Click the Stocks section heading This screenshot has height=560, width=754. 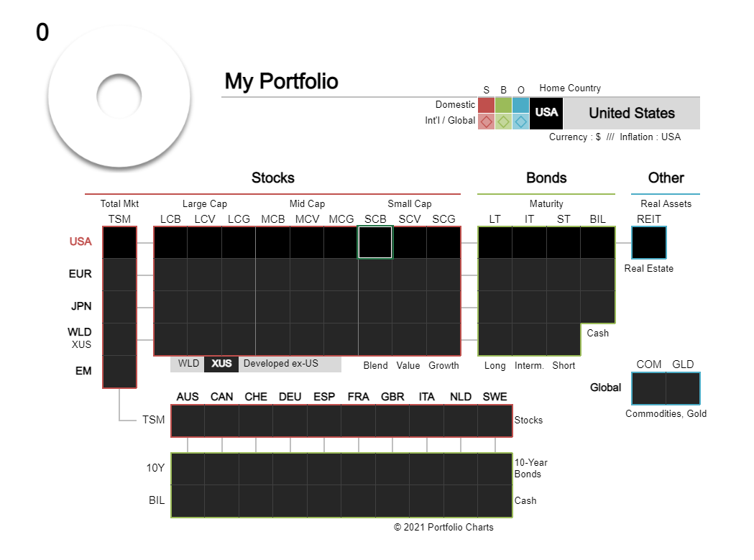tap(272, 178)
